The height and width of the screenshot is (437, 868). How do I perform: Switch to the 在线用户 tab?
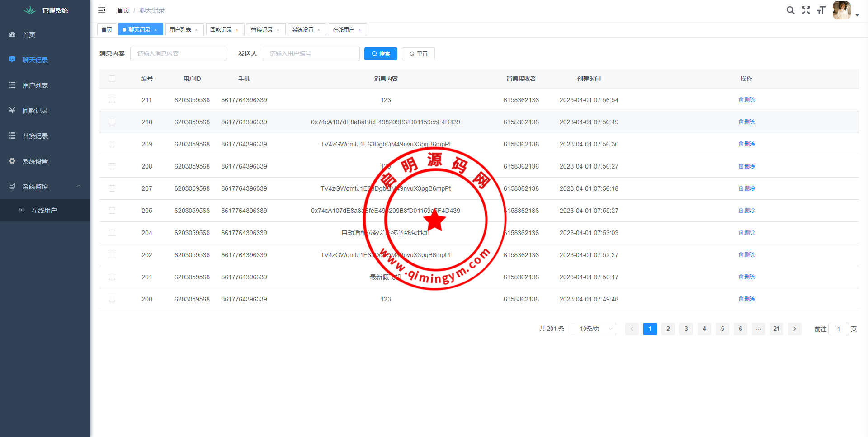click(343, 30)
